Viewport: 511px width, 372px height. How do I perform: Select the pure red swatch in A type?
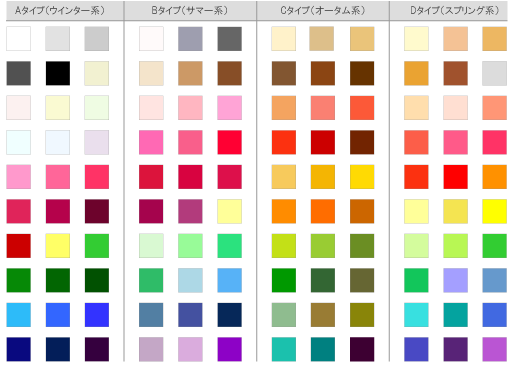click(x=19, y=246)
